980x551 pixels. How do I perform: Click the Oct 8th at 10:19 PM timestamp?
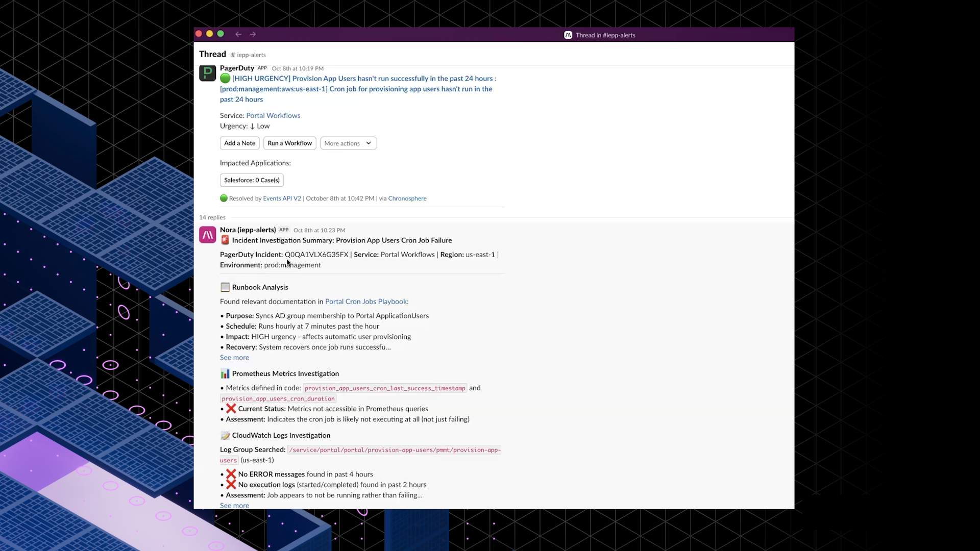[x=298, y=68]
